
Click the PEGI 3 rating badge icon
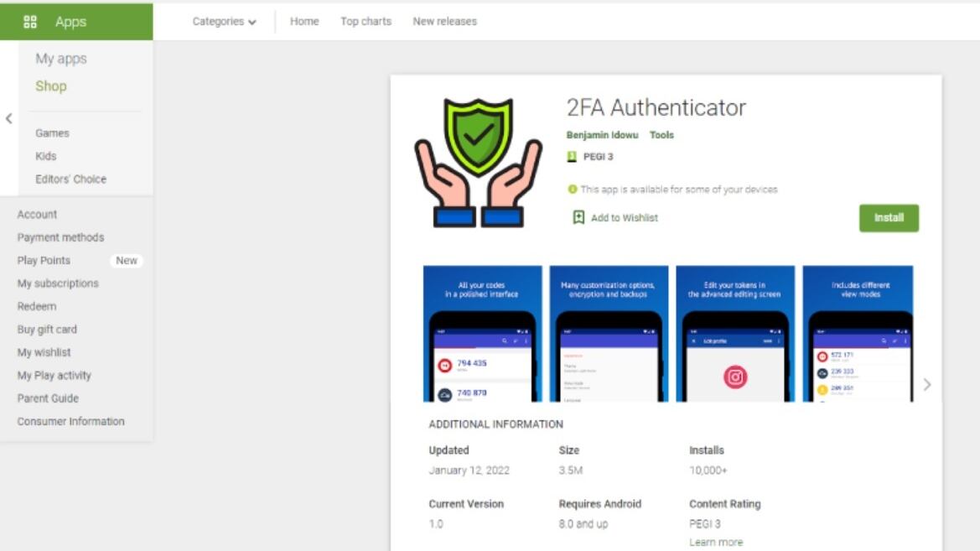pos(571,156)
